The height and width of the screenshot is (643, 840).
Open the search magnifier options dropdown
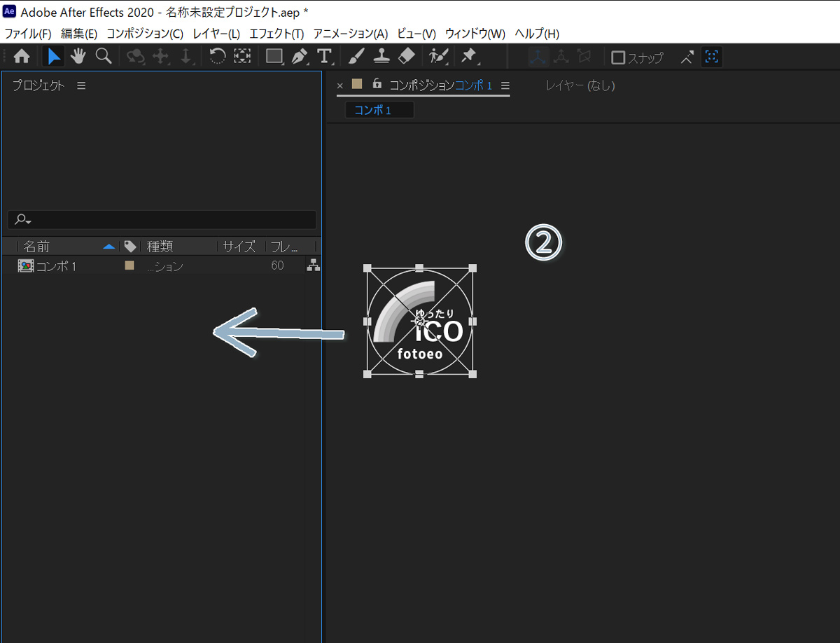click(23, 219)
